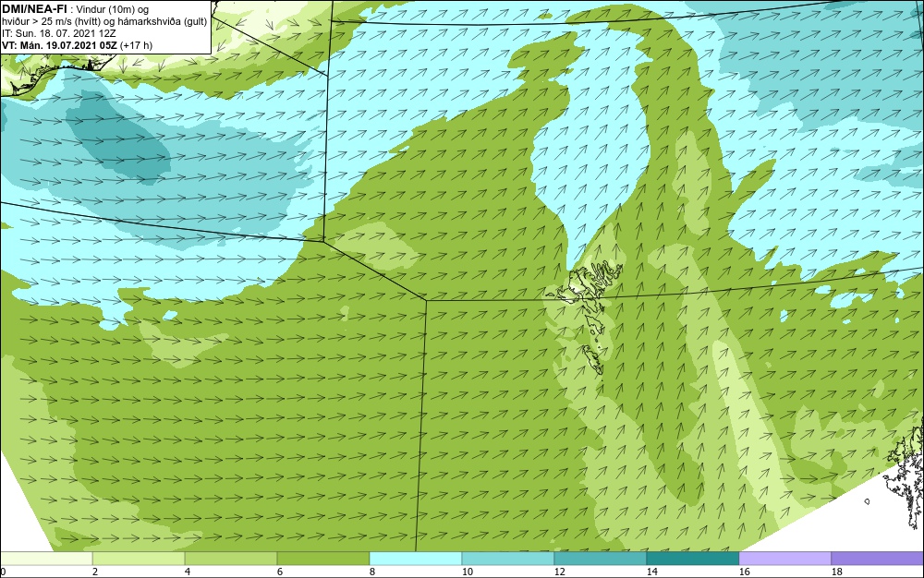Click the 'VT: Mán. 19.07.2021 05Z' valid time

[59, 45]
